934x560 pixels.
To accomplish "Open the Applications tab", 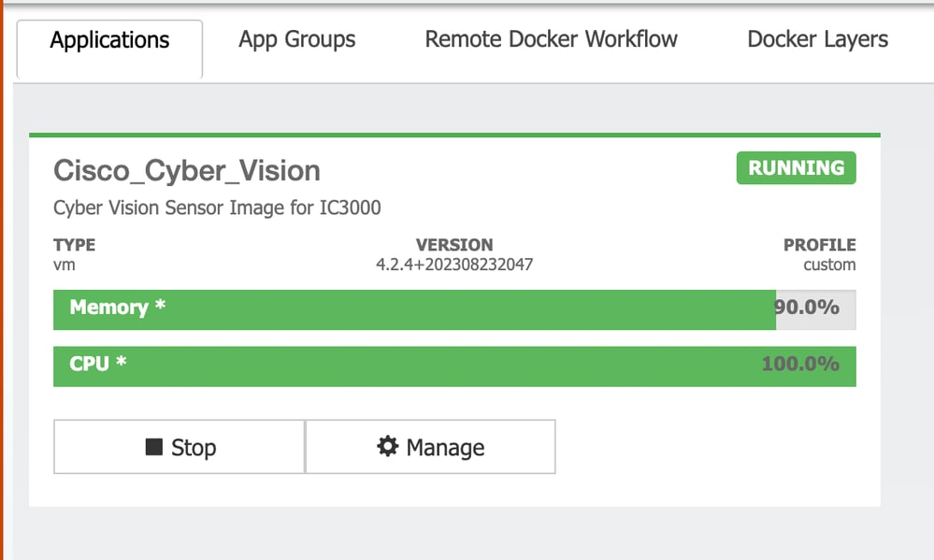I will (109, 49).
